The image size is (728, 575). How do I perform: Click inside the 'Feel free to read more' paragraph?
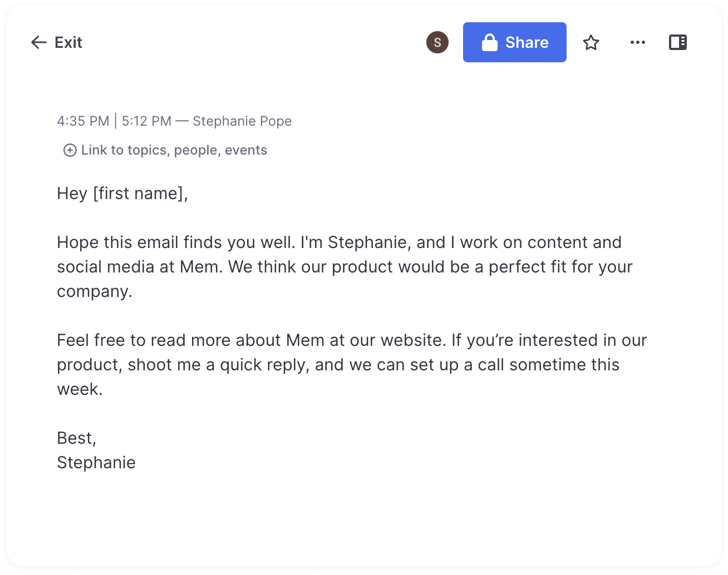click(352, 365)
